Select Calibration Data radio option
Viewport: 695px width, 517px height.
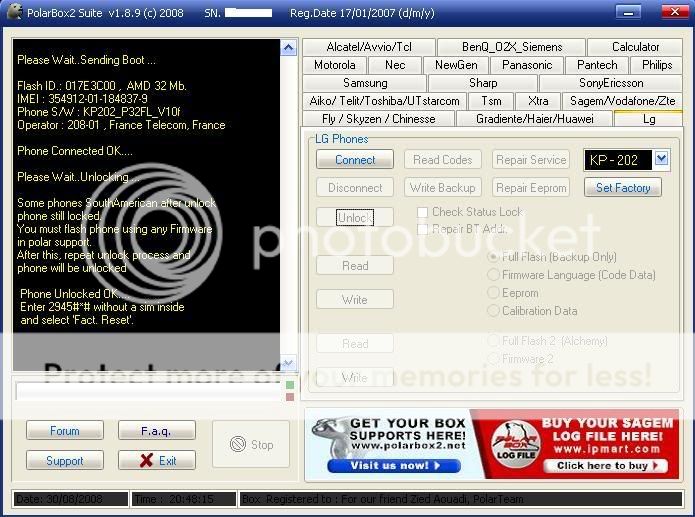(493, 310)
